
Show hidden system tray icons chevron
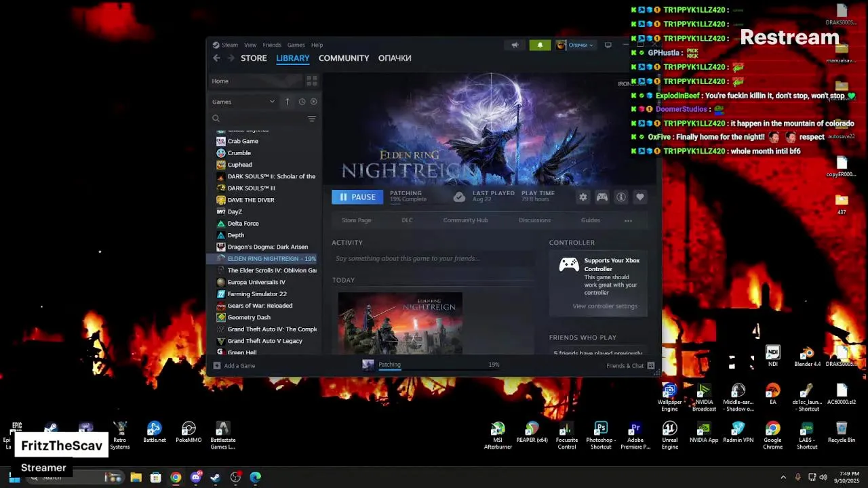783,477
